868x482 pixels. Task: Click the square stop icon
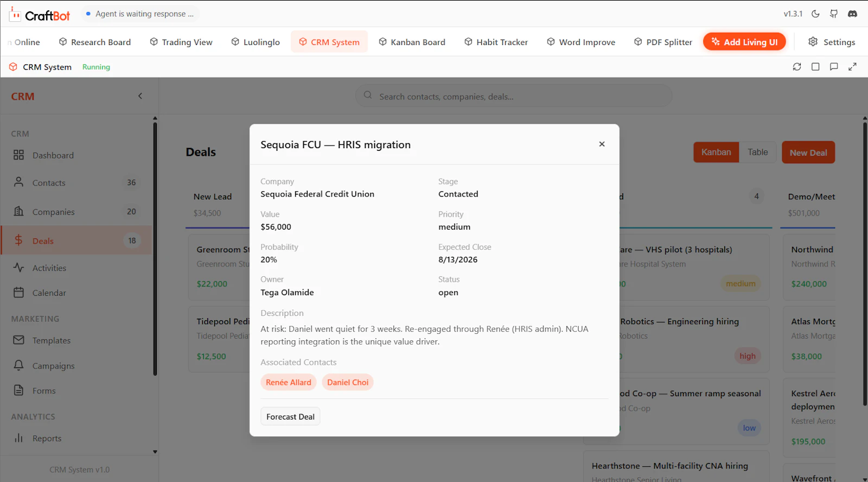tap(815, 67)
